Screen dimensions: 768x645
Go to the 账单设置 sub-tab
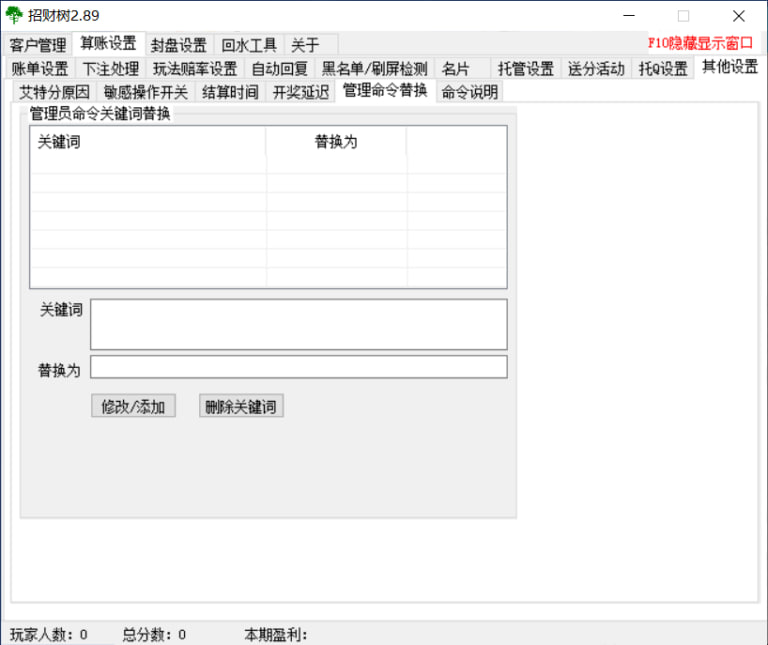tap(40, 69)
